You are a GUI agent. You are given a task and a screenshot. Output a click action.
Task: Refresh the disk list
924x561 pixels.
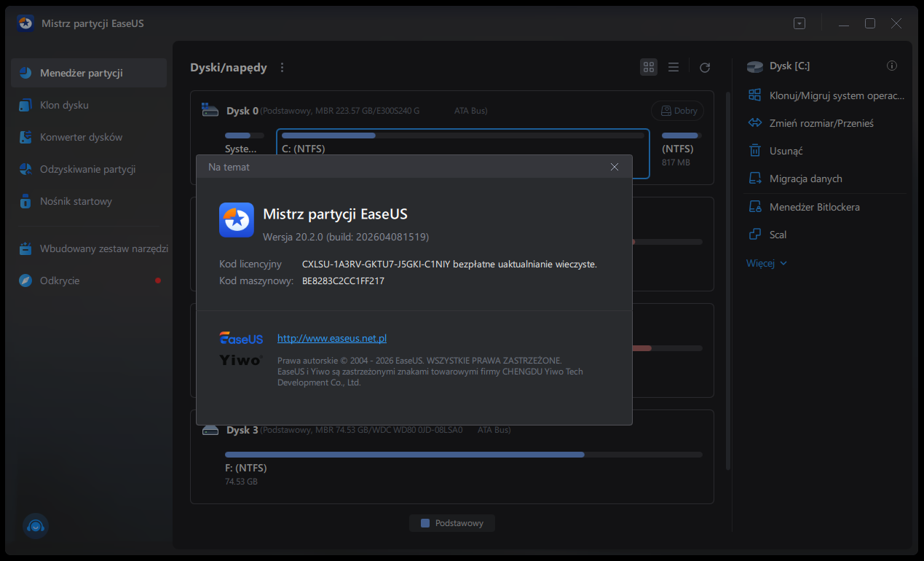tap(705, 68)
